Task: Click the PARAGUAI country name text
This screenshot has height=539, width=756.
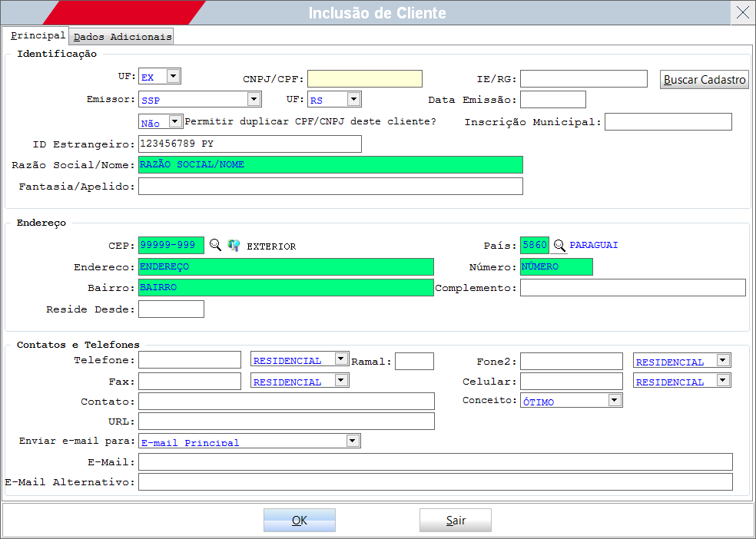Action: 594,245
